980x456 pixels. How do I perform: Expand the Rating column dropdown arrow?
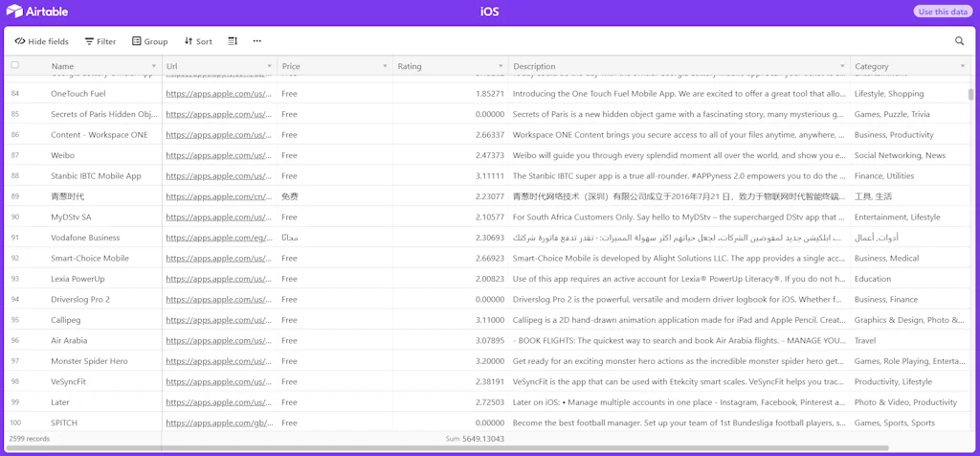point(501,66)
